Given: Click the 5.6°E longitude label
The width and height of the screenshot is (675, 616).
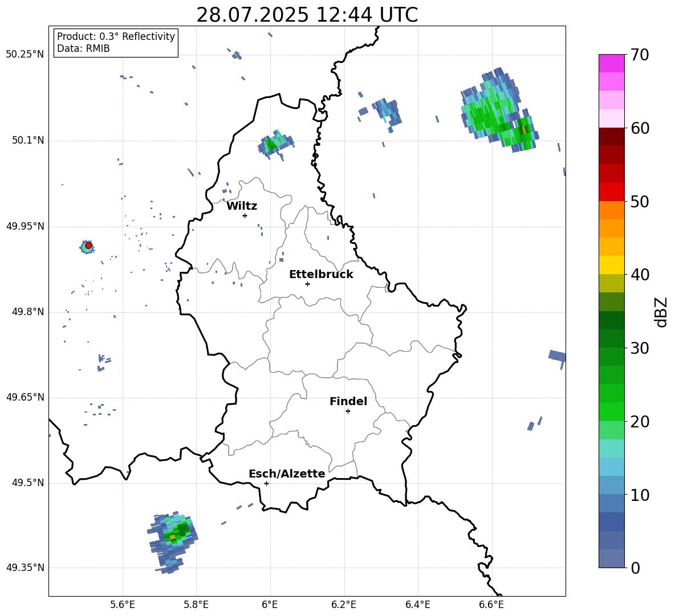Looking at the screenshot, I should coord(123,605).
